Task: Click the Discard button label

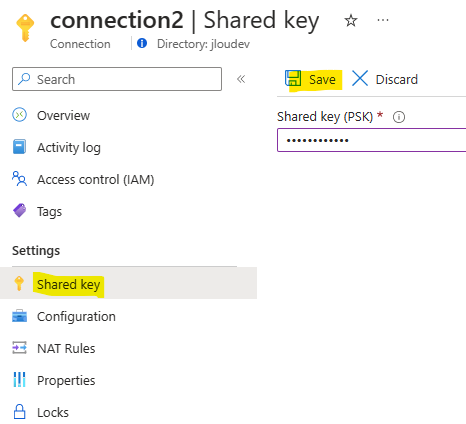Action: [397, 80]
